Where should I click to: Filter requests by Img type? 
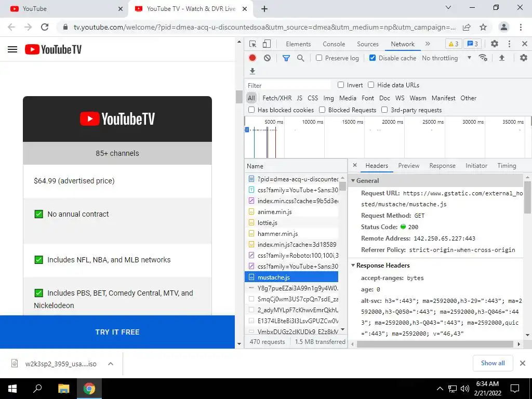tap(328, 98)
